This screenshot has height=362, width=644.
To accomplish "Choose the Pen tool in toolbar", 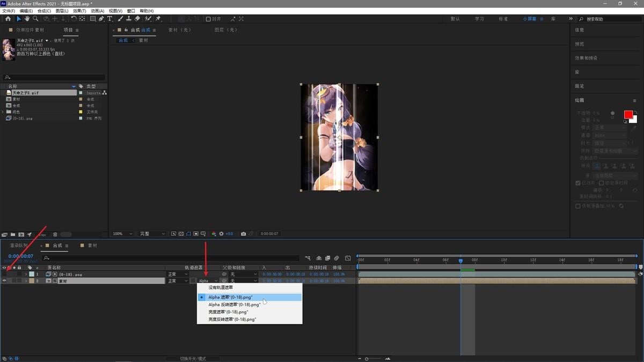I will click(x=101, y=19).
